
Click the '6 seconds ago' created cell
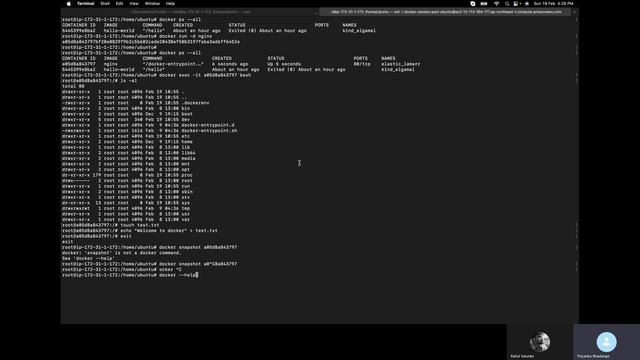230,64
